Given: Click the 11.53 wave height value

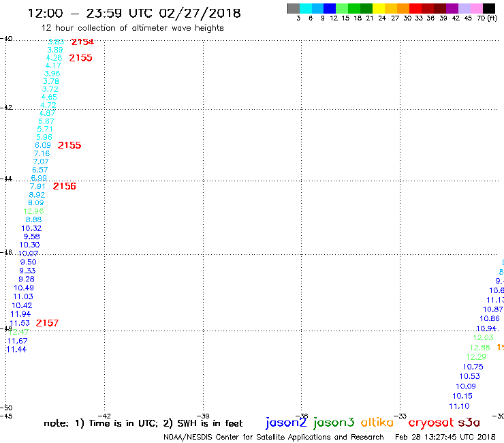Looking at the screenshot, I should pos(20,323).
